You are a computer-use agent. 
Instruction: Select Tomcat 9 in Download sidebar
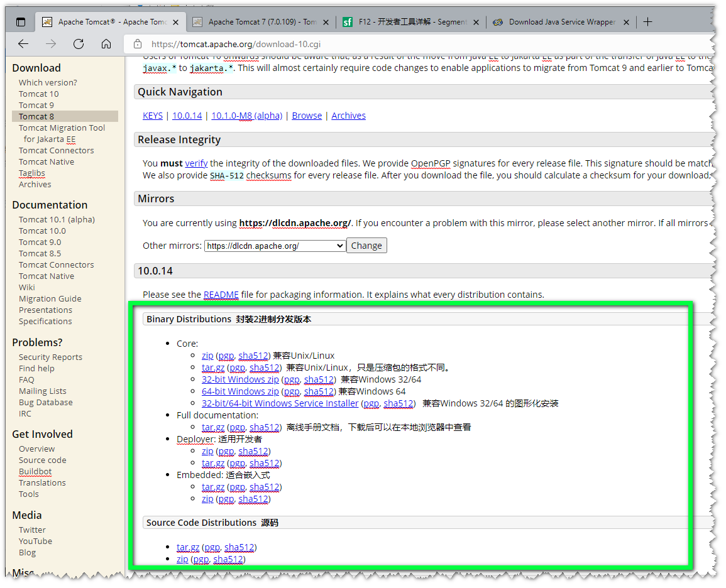[36, 106]
